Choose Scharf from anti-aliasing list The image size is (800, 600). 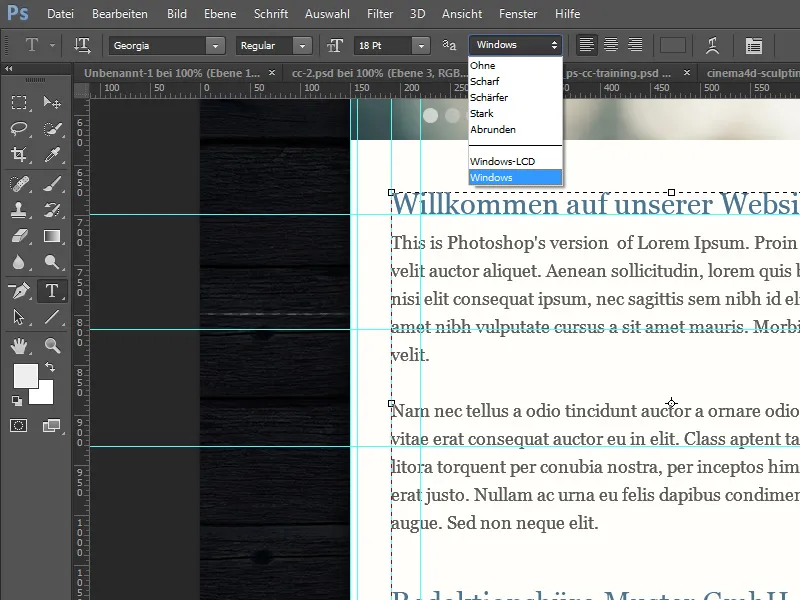(483, 82)
